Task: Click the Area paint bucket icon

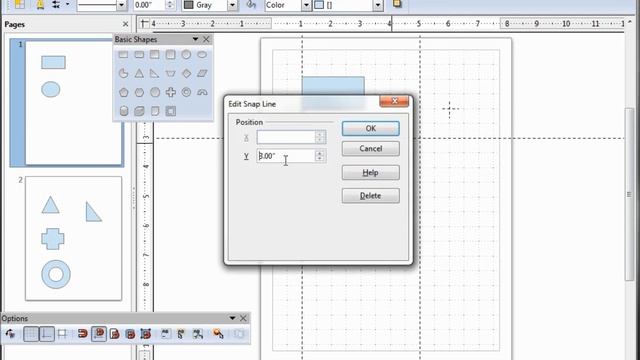Action: [x=251, y=5]
